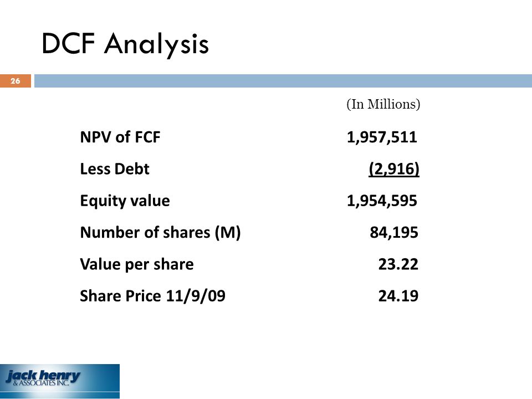Viewport: 532px width, 399px height.
Task: Select the share price 24.19
Action: [398, 296]
